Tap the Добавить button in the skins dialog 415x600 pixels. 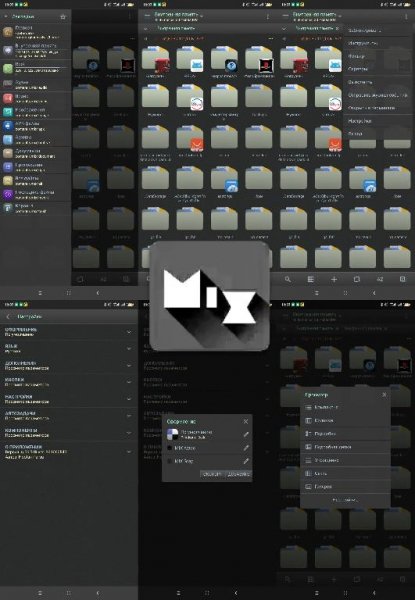click(238, 474)
